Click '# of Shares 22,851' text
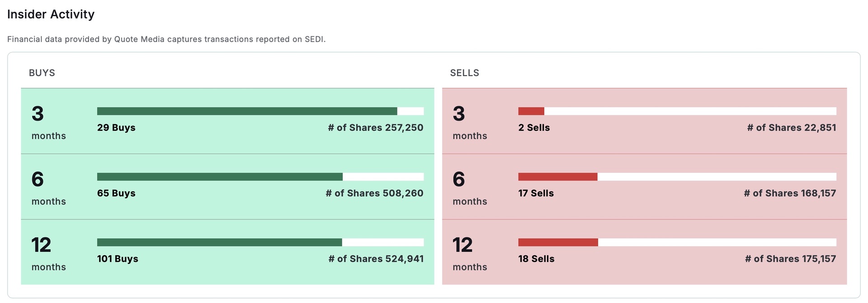The image size is (868, 303). (x=792, y=128)
